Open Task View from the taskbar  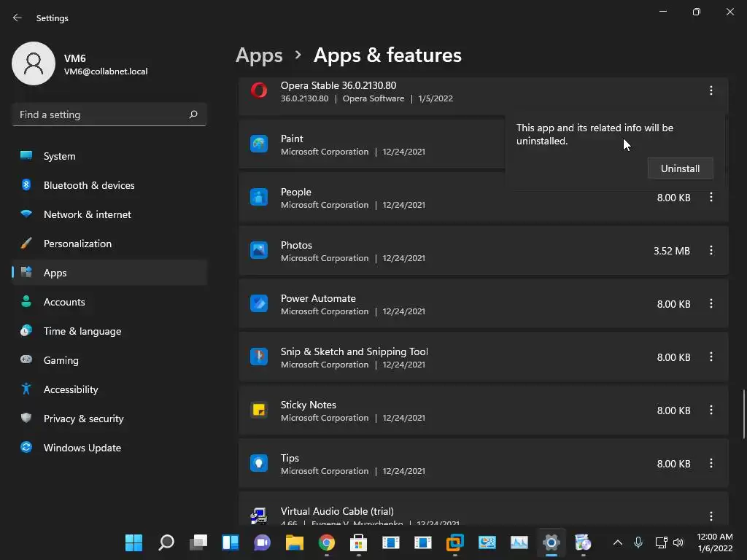(198, 542)
